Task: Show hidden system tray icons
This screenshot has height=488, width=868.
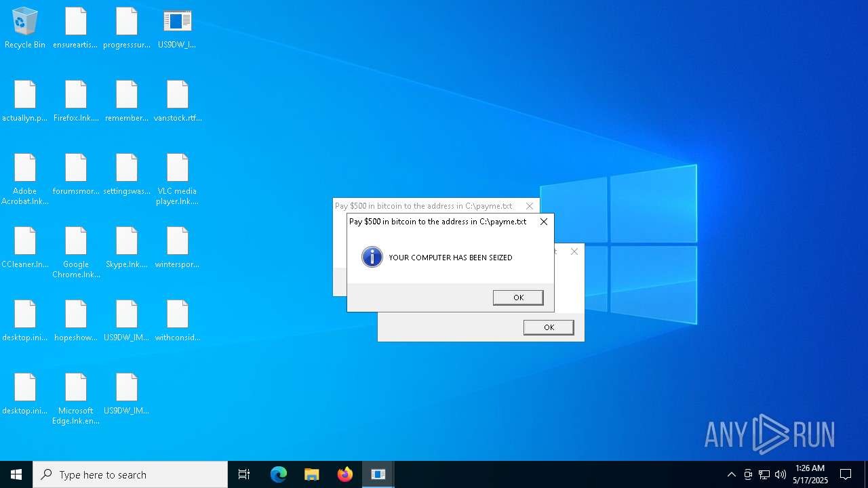Action: [x=732, y=474]
